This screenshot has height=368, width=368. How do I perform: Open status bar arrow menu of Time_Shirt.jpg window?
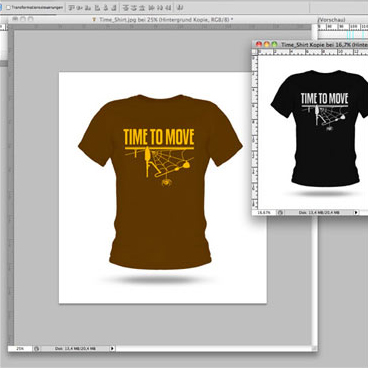click(112, 348)
